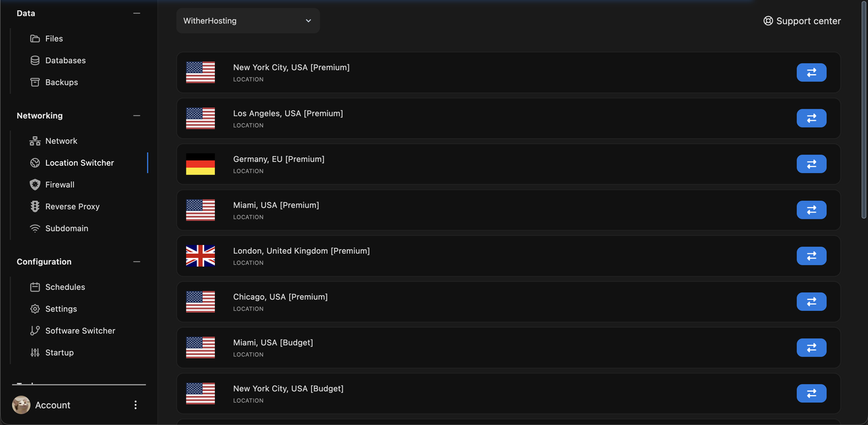Switch server to Germany EU Premium

coord(812,164)
